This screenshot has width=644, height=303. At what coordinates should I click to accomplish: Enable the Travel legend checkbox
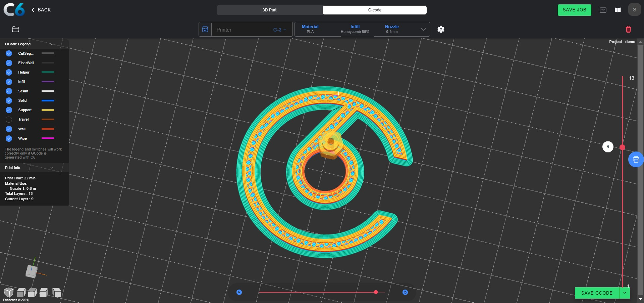pos(9,120)
